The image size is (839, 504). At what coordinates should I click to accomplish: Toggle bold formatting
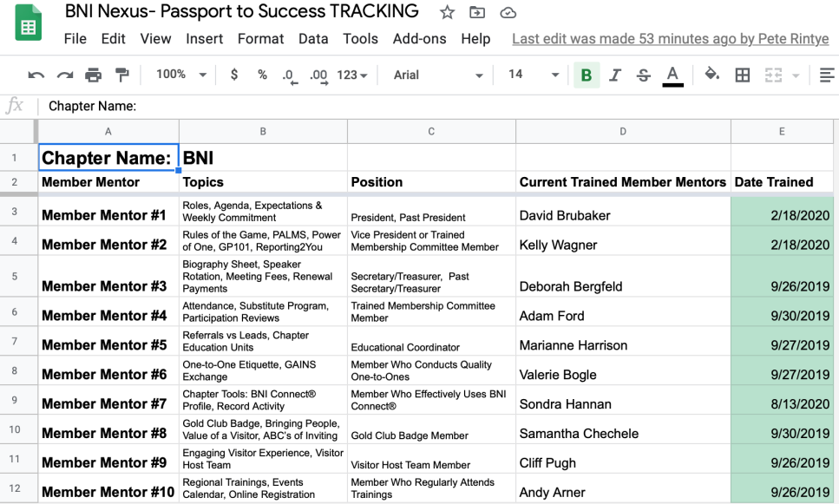tap(587, 75)
